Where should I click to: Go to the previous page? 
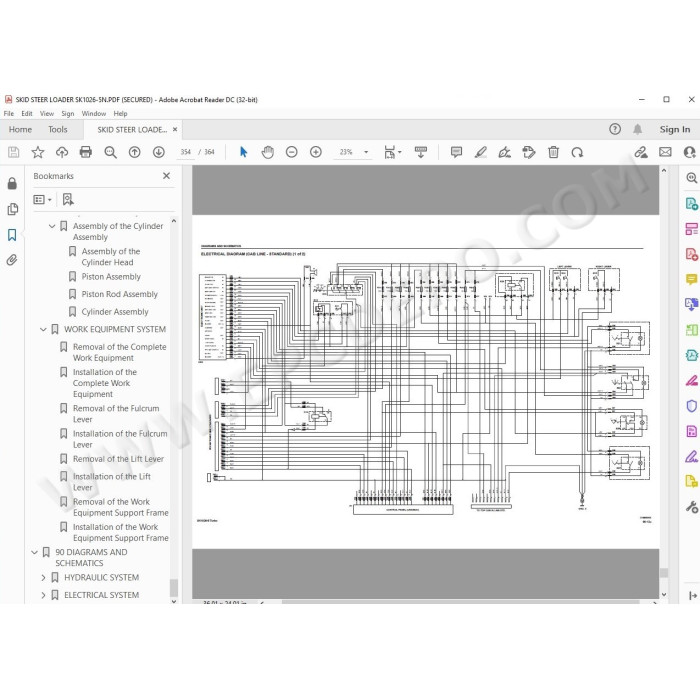pyautogui.click(x=134, y=152)
